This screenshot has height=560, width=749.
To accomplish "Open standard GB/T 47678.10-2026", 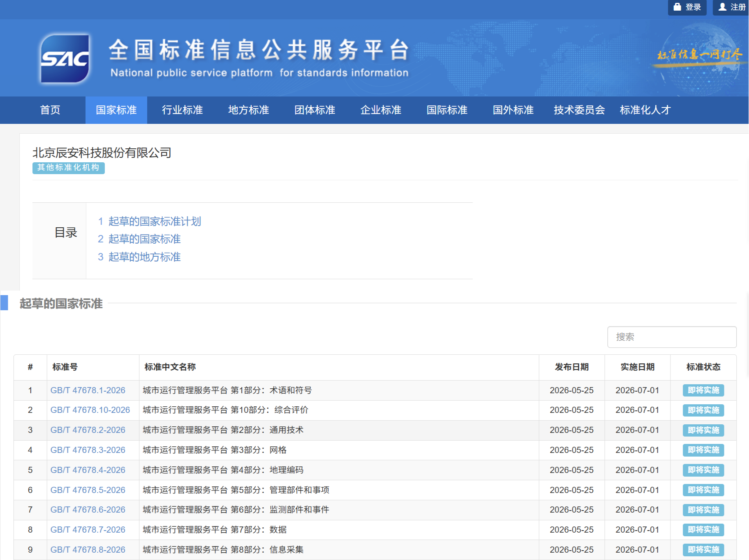I will pyautogui.click(x=90, y=410).
